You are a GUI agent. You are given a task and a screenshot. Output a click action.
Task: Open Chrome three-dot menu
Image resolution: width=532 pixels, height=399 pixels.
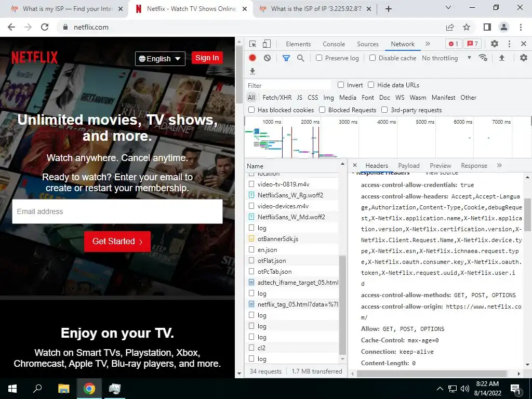(x=521, y=27)
